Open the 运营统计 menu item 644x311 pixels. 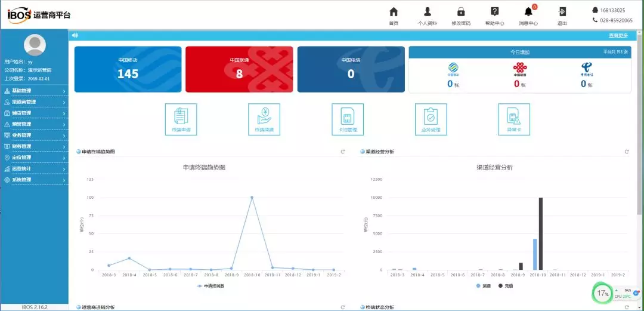[x=35, y=169]
